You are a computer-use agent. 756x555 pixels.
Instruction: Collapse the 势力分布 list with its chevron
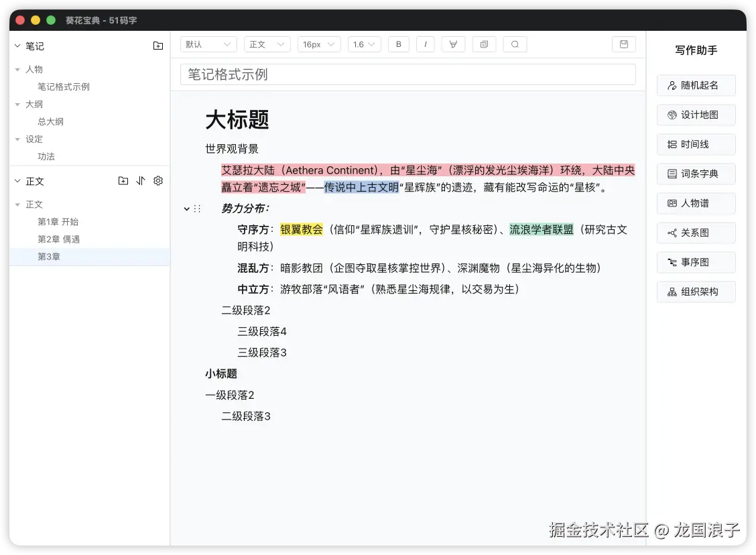coord(187,208)
